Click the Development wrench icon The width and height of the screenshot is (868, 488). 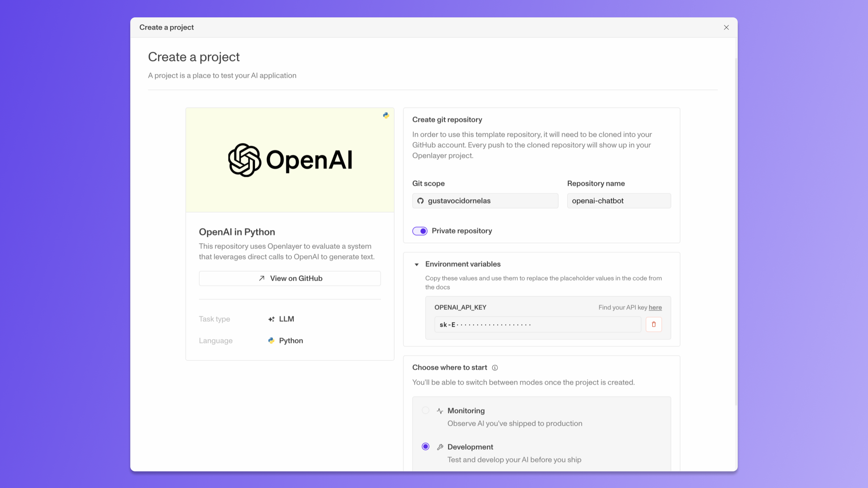coord(440,447)
